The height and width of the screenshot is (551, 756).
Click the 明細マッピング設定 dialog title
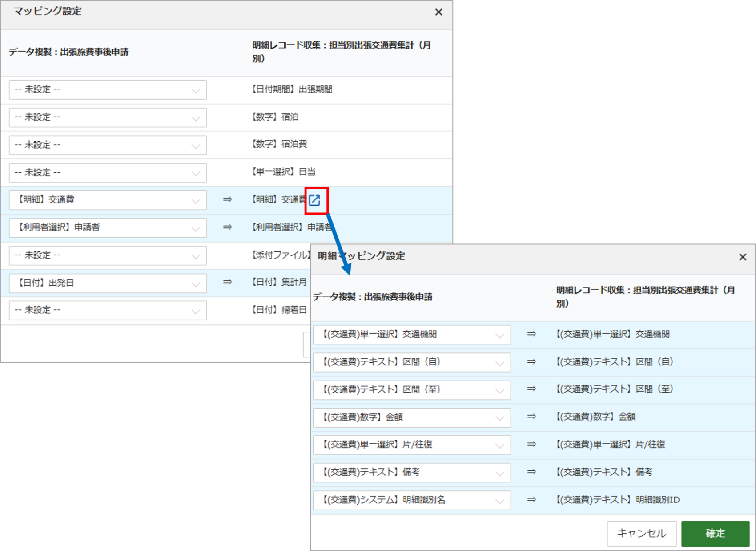click(x=361, y=256)
